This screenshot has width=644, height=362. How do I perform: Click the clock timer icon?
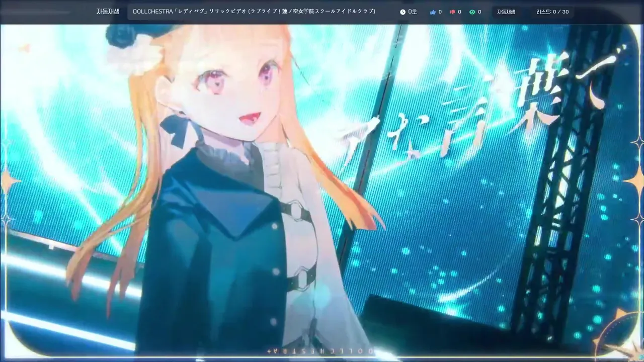pos(403,12)
